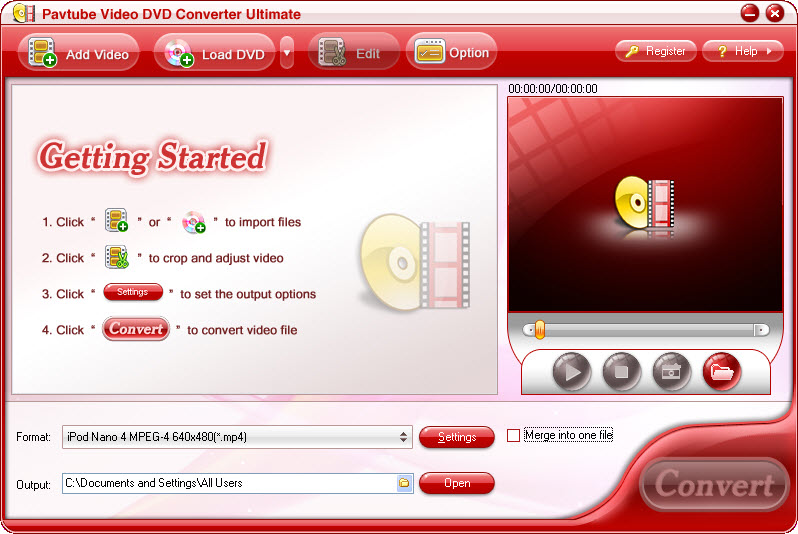Click the window title text
This screenshot has height=534, width=798.
tap(171, 14)
